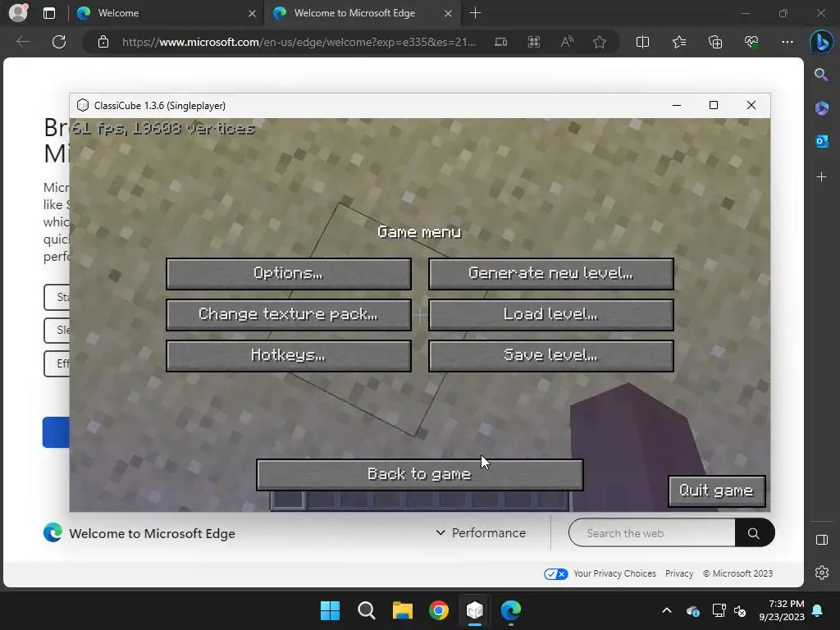The width and height of the screenshot is (840, 630).
Task: Open the Outlook sidebar icon
Action: 821,141
